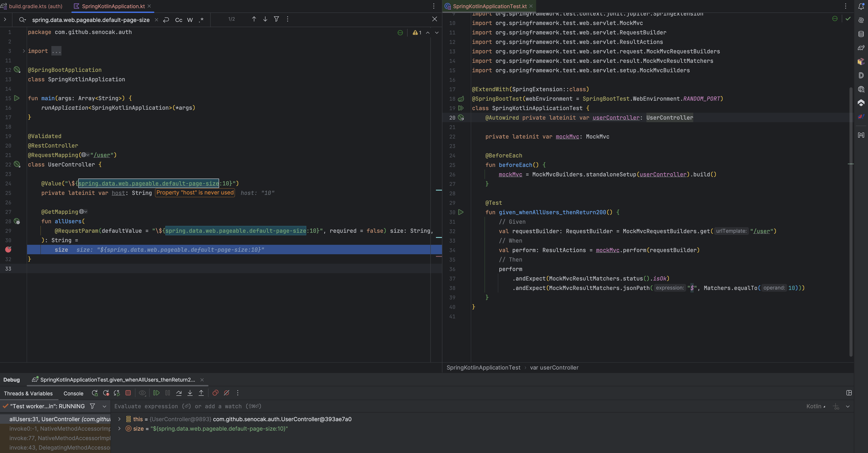Open the Notifications bell panel
Viewport: 868px width, 453px height.
[861, 6]
